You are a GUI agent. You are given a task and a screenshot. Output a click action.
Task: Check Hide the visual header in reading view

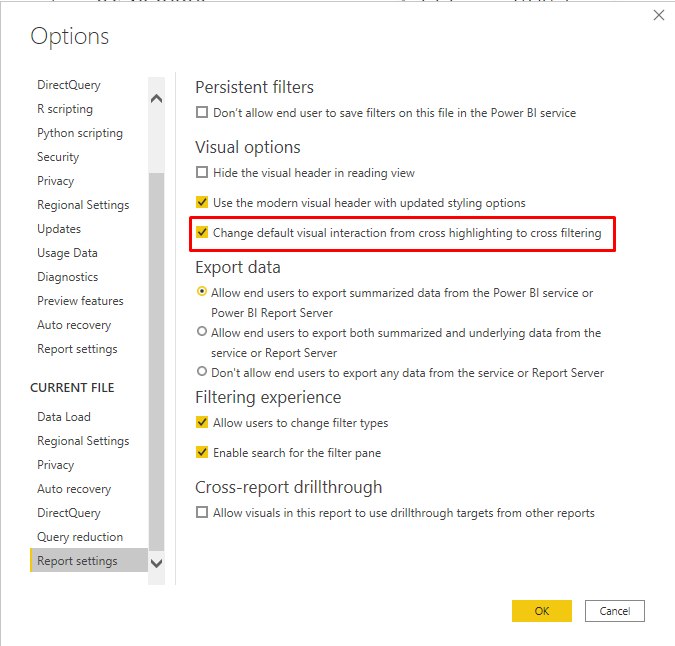(201, 173)
